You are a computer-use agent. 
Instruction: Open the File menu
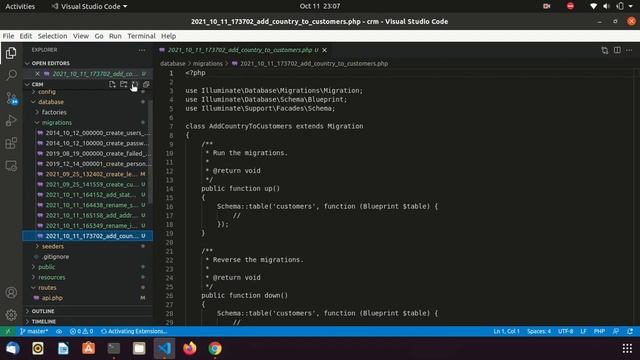click(8, 36)
